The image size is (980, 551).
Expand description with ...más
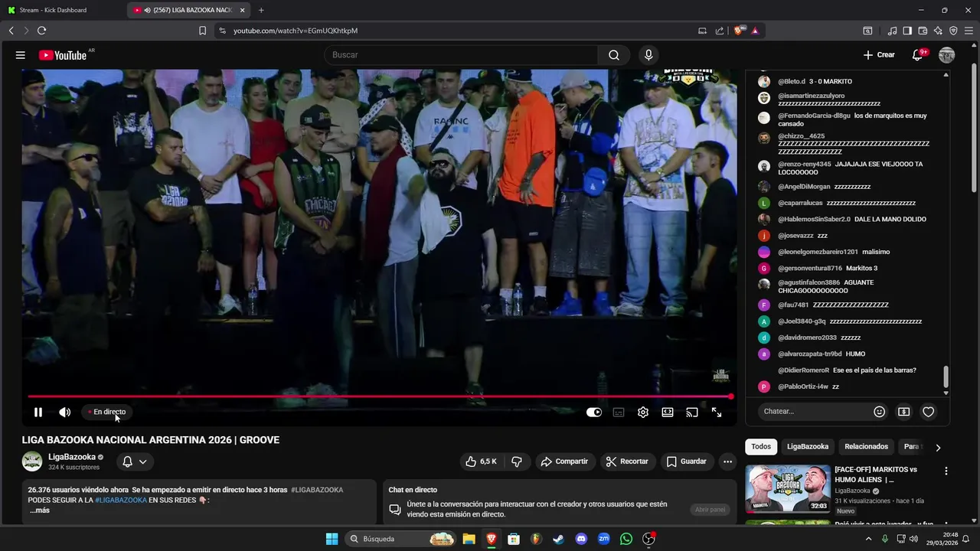pos(40,510)
